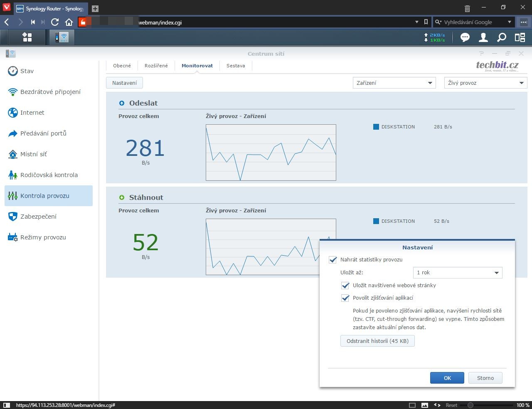Open the user account options icon
Image resolution: width=532 pixels, height=409 pixels.
(x=483, y=37)
